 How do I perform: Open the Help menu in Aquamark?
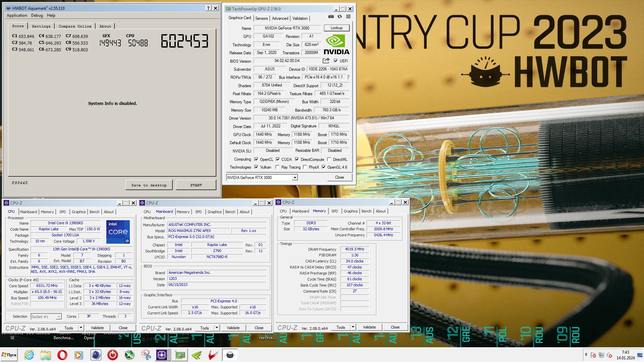point(51,15)
